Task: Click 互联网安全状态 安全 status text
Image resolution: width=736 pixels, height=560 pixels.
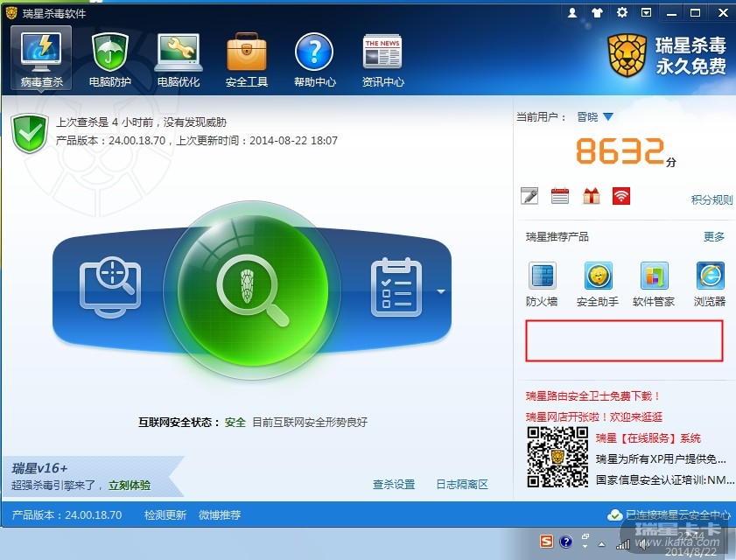Action: click(253, 423)
